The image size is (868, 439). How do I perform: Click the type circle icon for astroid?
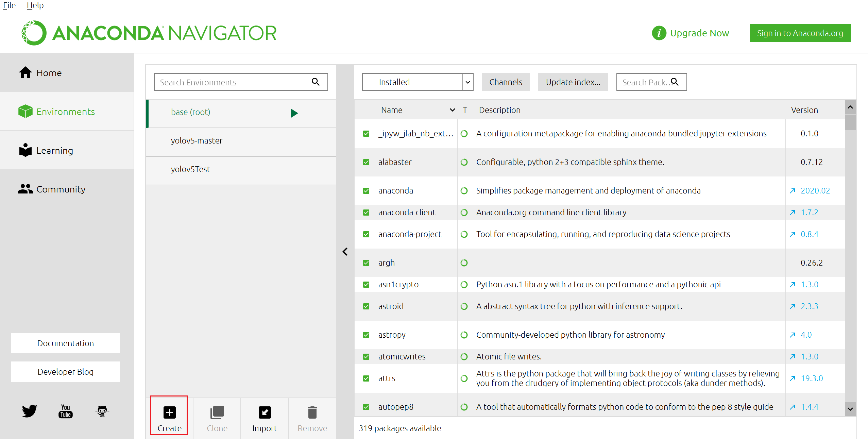click(x=464, y=306)
